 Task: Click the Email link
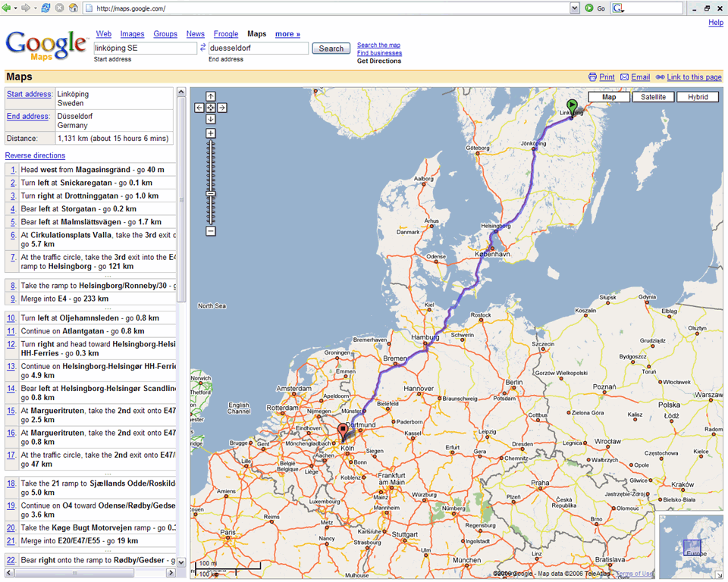pyautogui.click(x=640, y=77)
